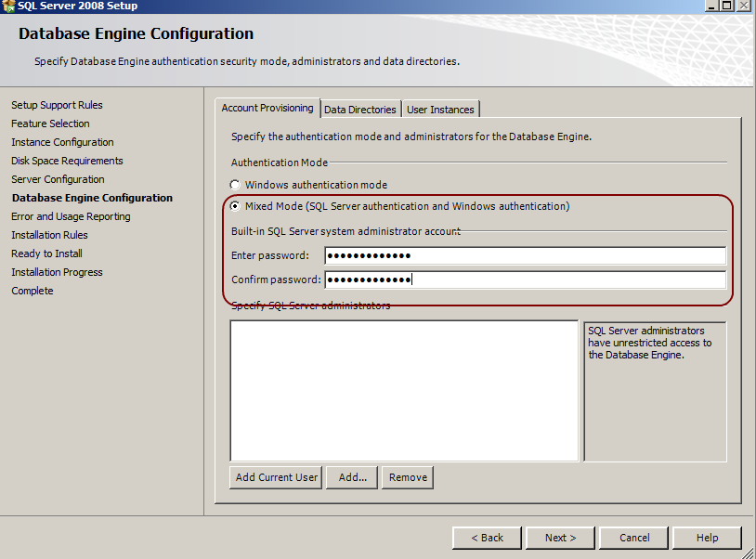The width and height of the screenshot is (756, 559).
Task: Maximize the SQL Server Setup window
Action: pyautogui.click(x=727, y=6)
